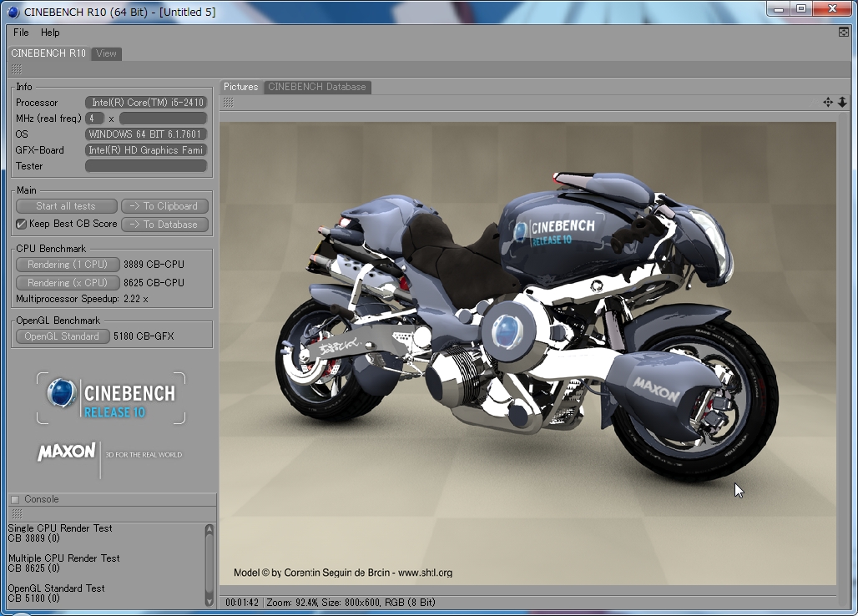Click the MAXON logo in sidebar
Image resolution: width=858 pixels, height=616 pixels.
click(x=67, y=452)
